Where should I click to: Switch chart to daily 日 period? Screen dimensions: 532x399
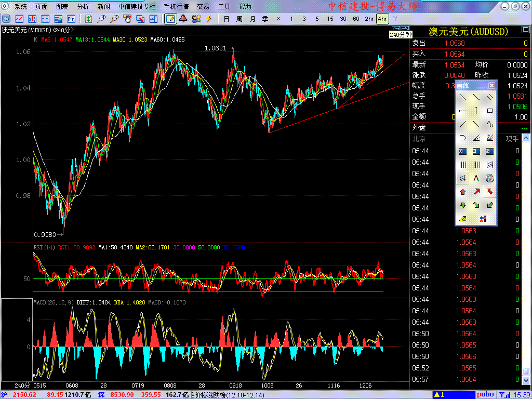(227, 19)
